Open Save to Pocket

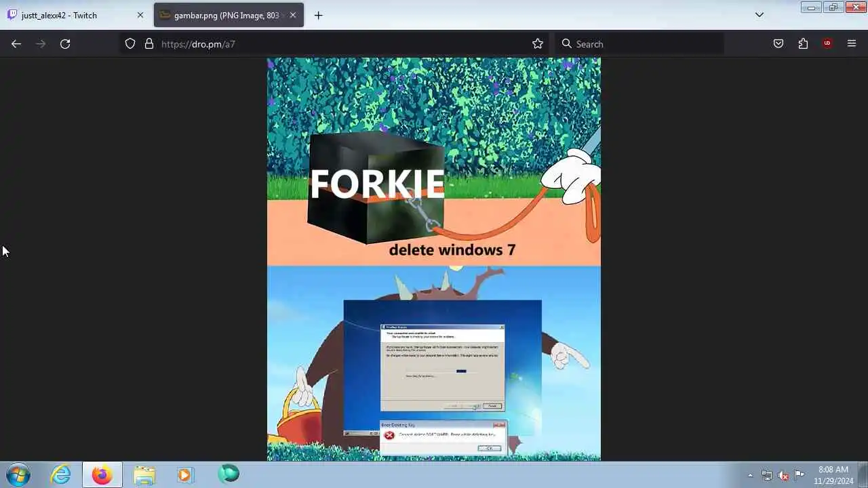coord(778,44)
